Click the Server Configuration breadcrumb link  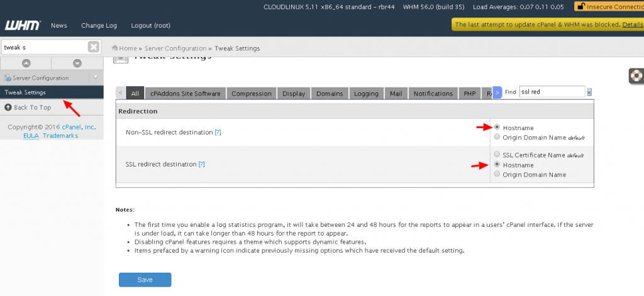176,48
